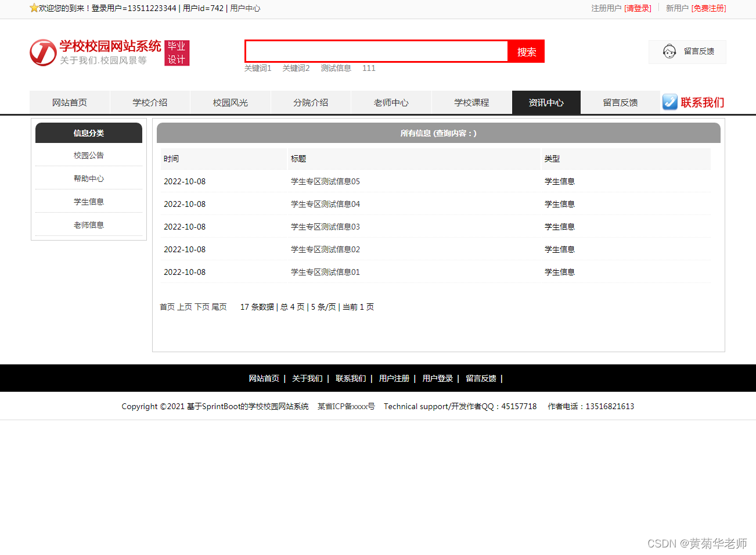
Task: Click date 2022-10-08 in 测试信息05 row
Action: (185, 181)
